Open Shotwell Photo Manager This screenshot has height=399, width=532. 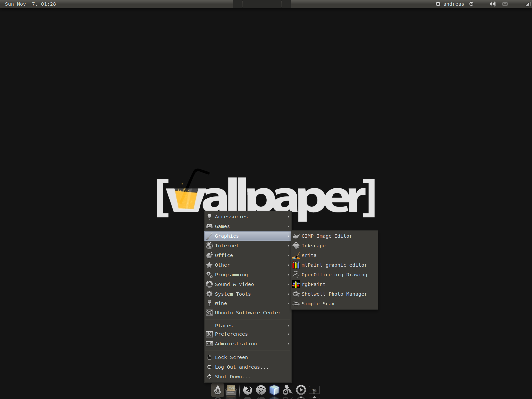tap(334, 294)
